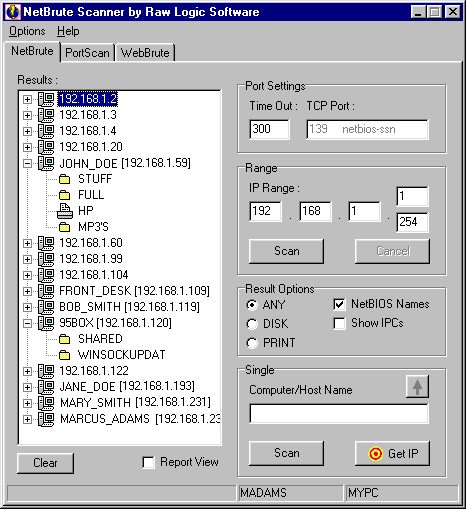Click the Clear results button
Viewport: 466px width, 509px height.
tap(45, 463)
